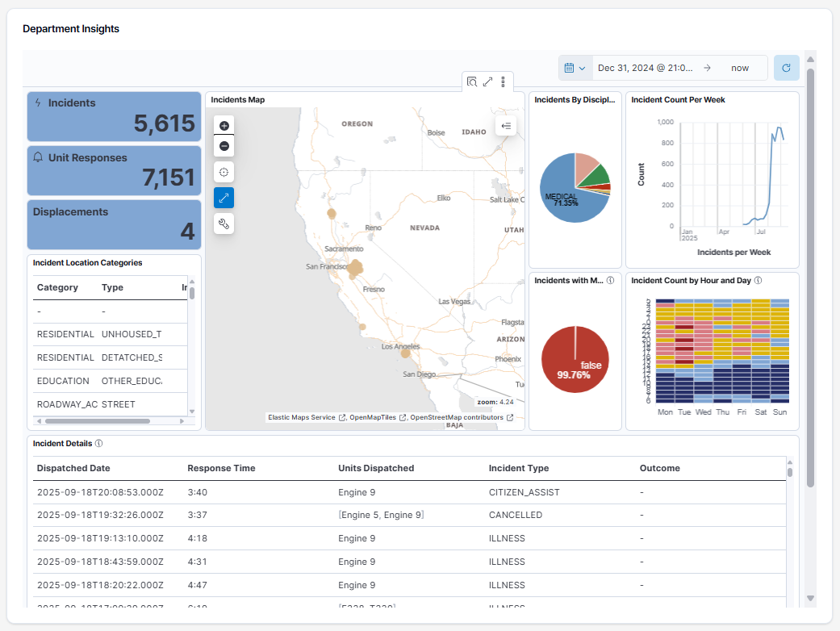Show info tooltip for Incident Details
The image size is (840, 631).
point(98,443)
